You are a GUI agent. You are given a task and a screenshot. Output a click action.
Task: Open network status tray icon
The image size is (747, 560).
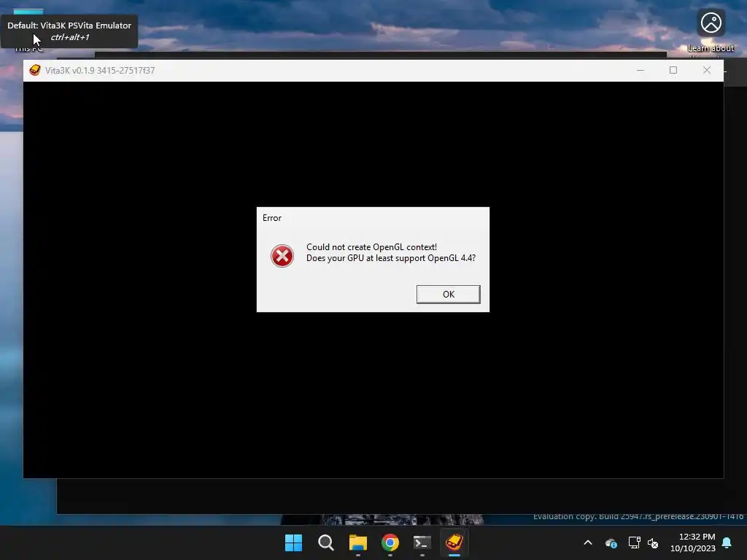point(634,542)
